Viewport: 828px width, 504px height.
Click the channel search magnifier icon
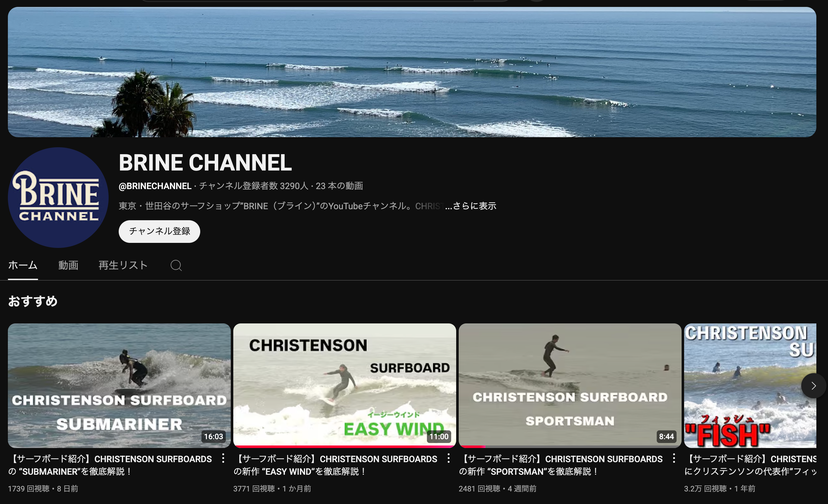tap(176, 265)
